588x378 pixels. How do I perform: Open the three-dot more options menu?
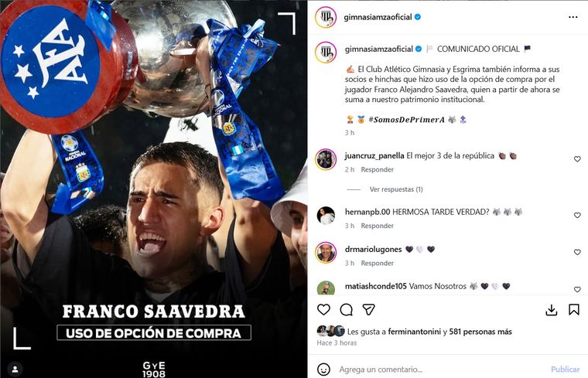[573, 17]
